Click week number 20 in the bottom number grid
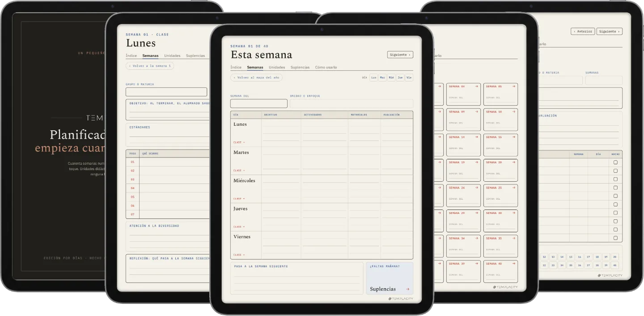The width and height of the screenshot is (644, 316). pyautogui.click(x=615, y=257)
